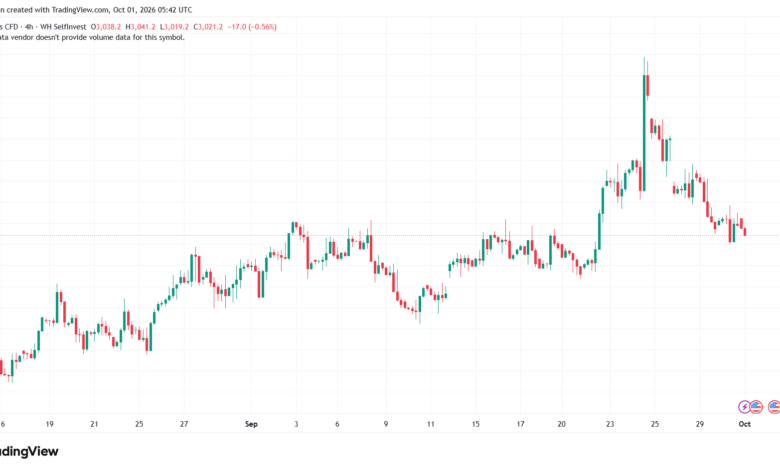Open the purple lightning event icon
780x470 pixels.
[x=744, y=407]
